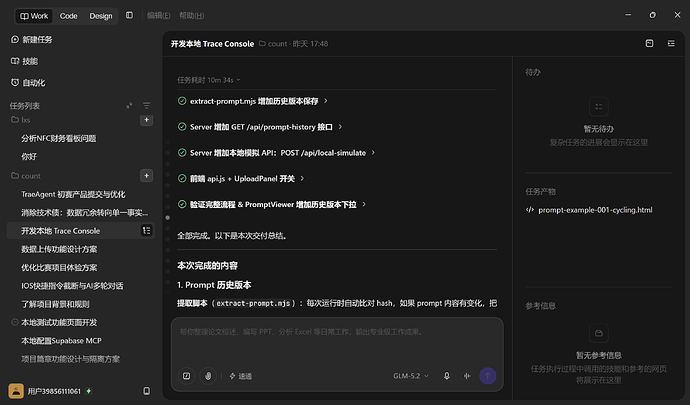690x405 pixels.
Task: Jump to the highlighted conversation marker dot
Action: (x=168, y=217)
